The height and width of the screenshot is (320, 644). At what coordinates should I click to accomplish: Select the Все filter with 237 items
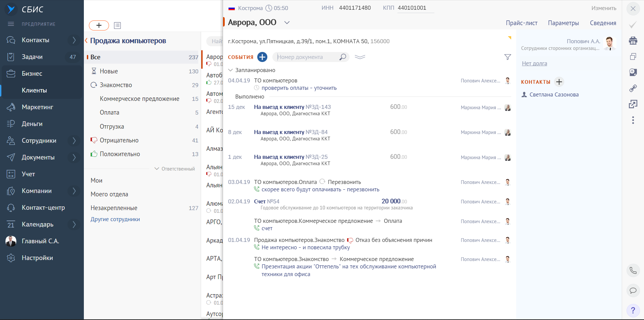143,57
